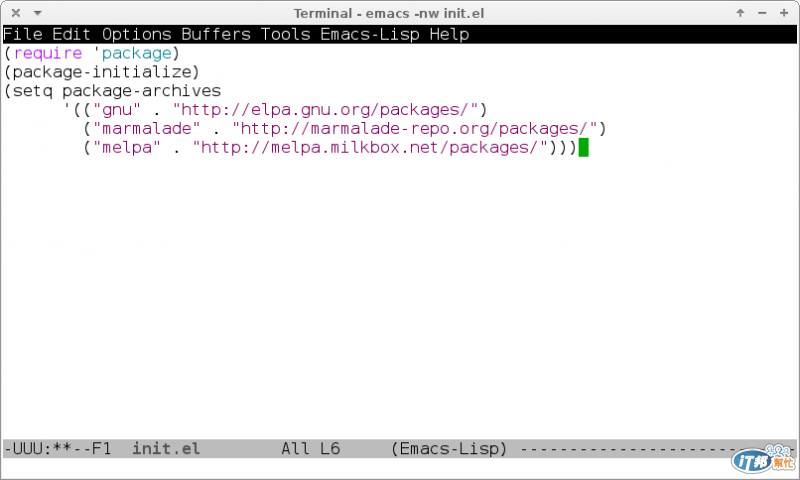Close the terminal with the X icon
This screenshot has height=480, width=800.
[x=16, y=13]
